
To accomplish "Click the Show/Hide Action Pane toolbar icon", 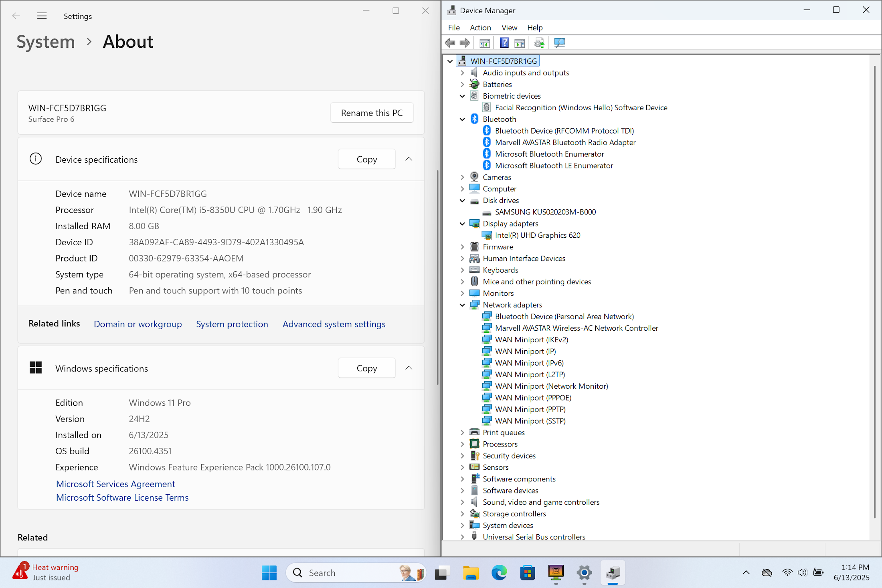I will tap(520, 42).
